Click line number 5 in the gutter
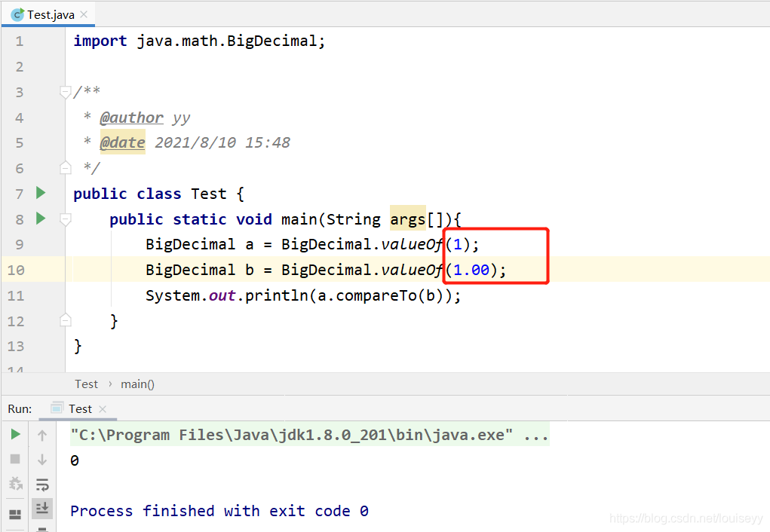This screenshot has height=532, width=770. (x=19, y=143)
